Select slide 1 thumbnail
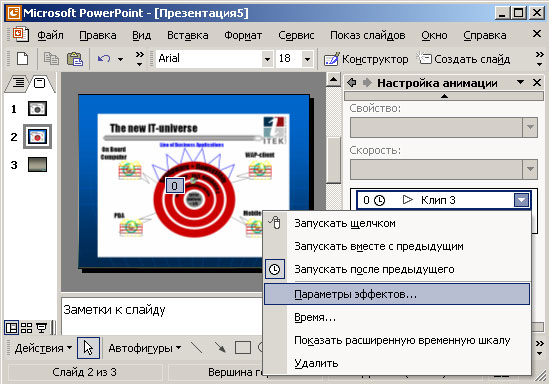Screen dimensions: 549x384 tap(37, 109)
